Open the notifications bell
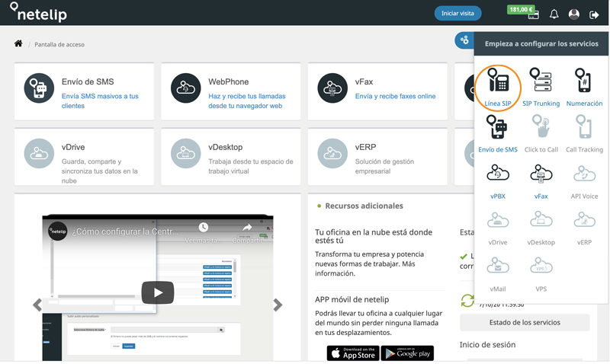 554,14
